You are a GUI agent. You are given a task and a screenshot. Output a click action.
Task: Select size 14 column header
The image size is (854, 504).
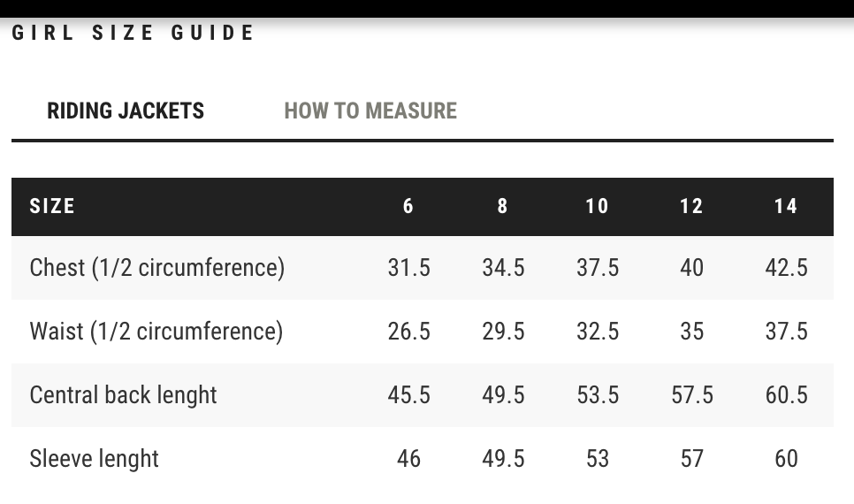tap(786, 206)
